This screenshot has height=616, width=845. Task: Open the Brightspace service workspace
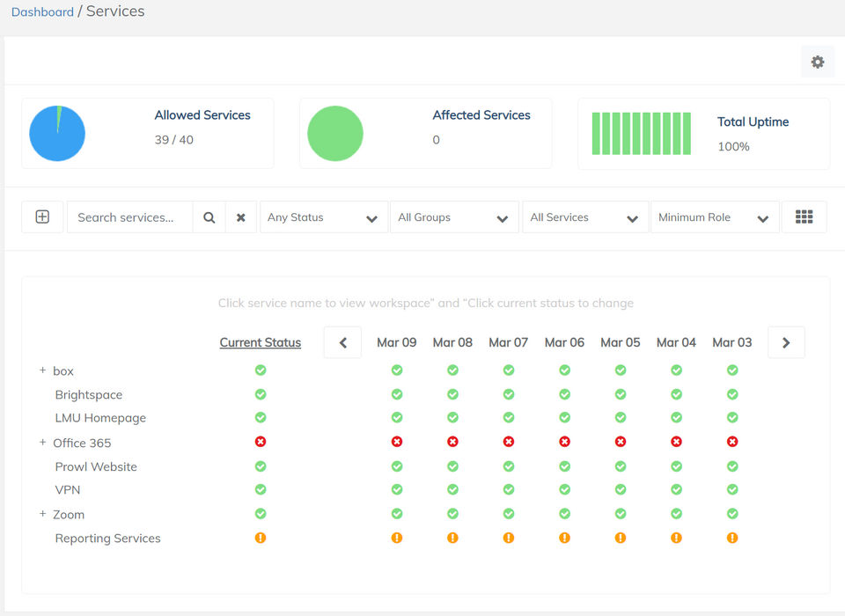[x=88, y=395]
